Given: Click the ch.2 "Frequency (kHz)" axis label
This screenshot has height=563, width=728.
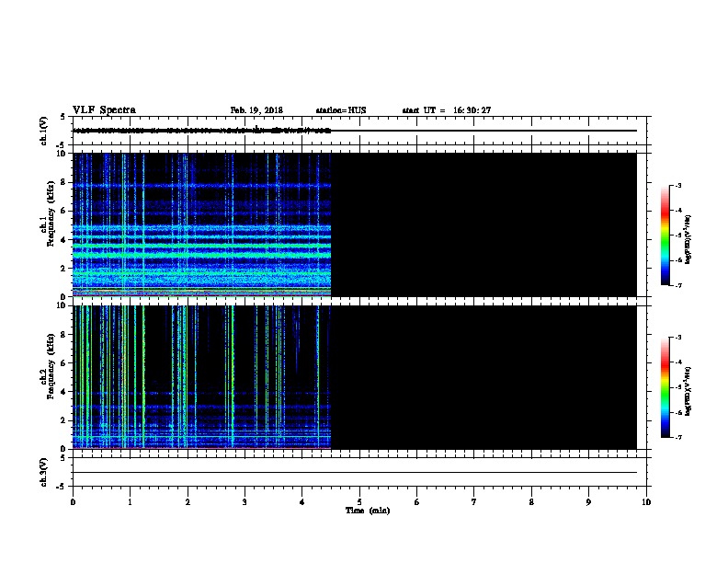Looking at the screenshot, I should coord(51,366).
